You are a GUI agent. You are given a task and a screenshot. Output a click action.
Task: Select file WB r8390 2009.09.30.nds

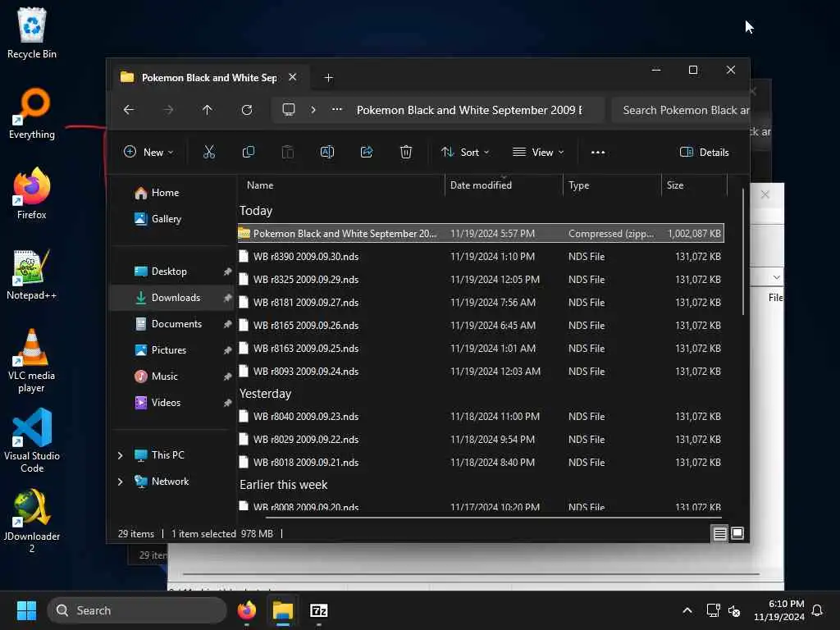(x=481, y=257)
